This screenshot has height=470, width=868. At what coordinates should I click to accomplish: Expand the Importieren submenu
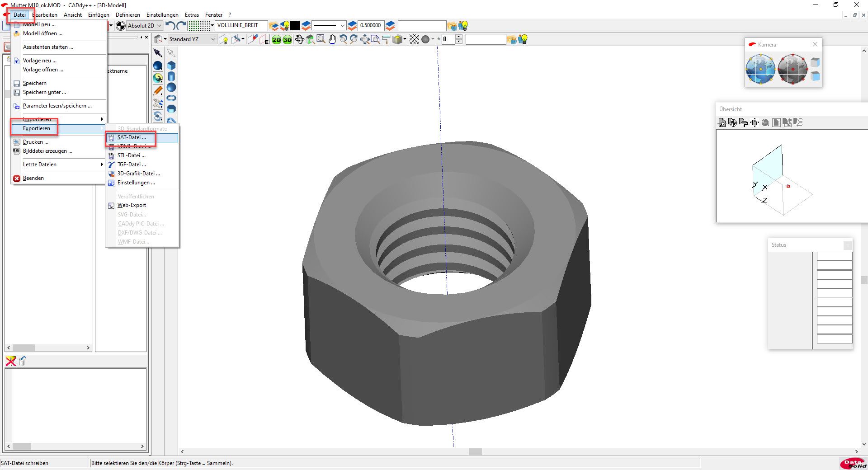(59, 119)
